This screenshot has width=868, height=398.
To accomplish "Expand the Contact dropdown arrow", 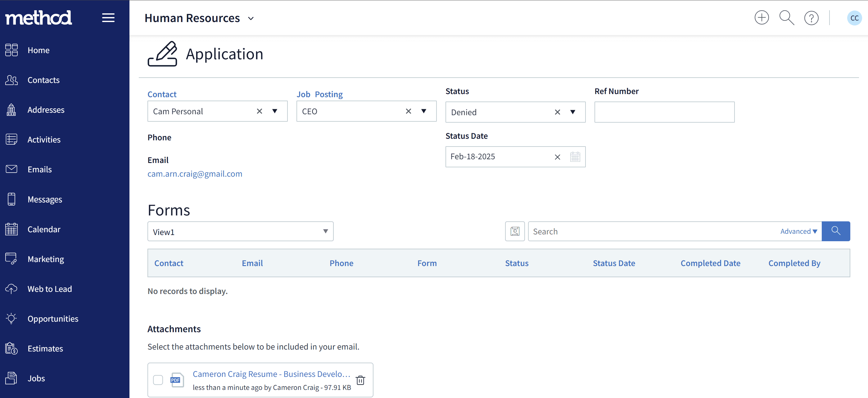I will coord(275,111).
